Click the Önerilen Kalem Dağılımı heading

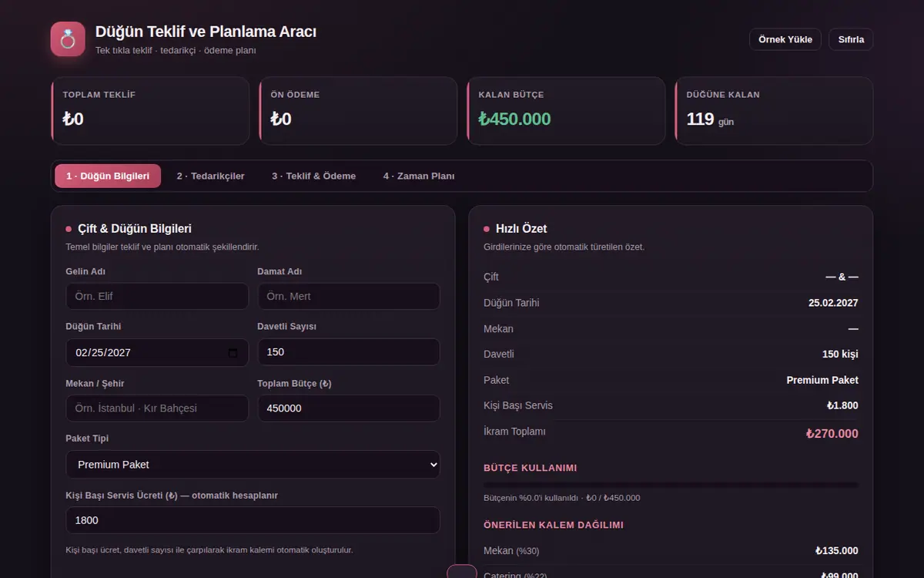click(554, 525)
